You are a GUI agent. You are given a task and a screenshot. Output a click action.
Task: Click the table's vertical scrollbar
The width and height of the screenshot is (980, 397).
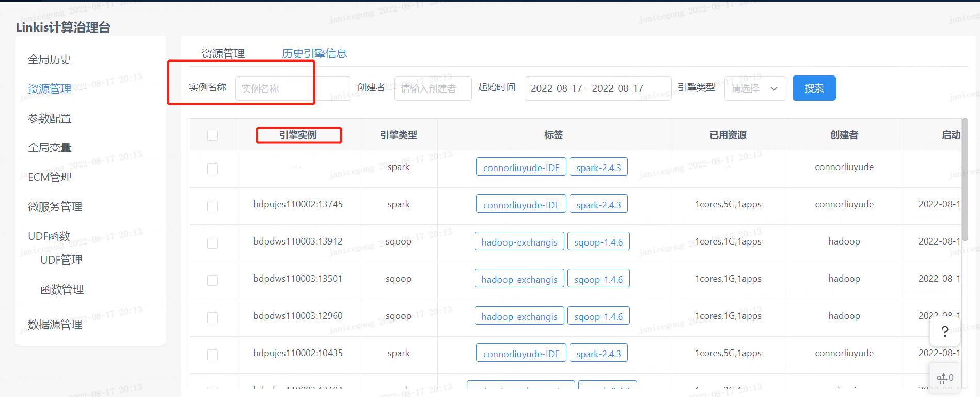pos(965,179)
